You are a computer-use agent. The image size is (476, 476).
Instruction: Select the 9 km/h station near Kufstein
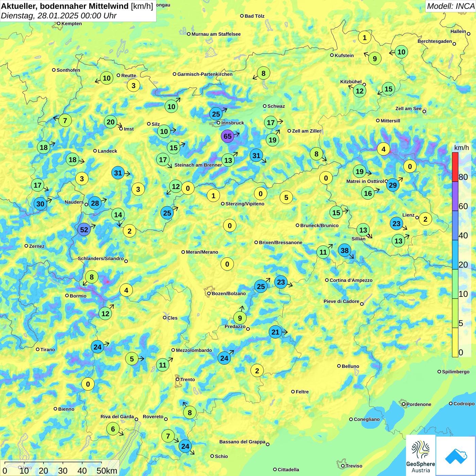click(375, 58)
